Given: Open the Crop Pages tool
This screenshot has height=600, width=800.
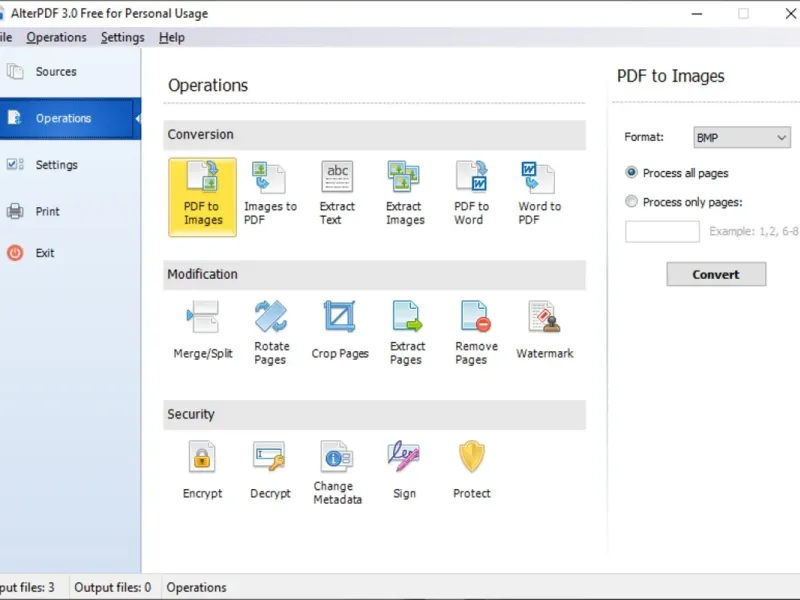Looking at the screenshot, I should pyautogui.click(x=340, y=330).
